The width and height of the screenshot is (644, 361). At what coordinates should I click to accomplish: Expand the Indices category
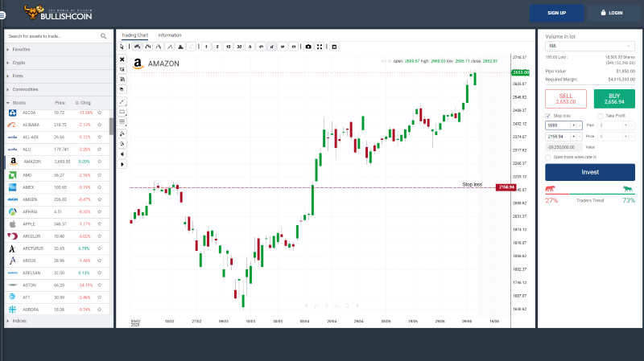pyautogui.click(x=59, y=321)
